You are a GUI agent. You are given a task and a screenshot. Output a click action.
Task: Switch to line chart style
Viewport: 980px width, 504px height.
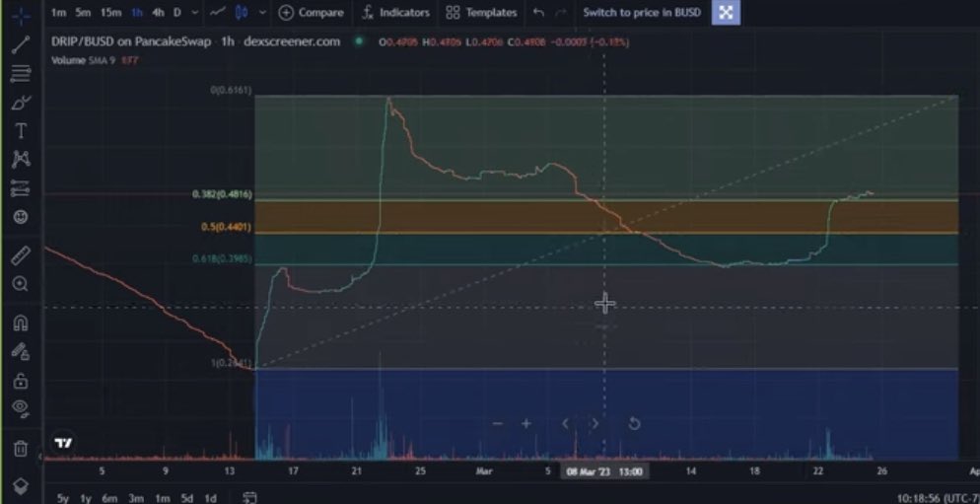[218, 13]
